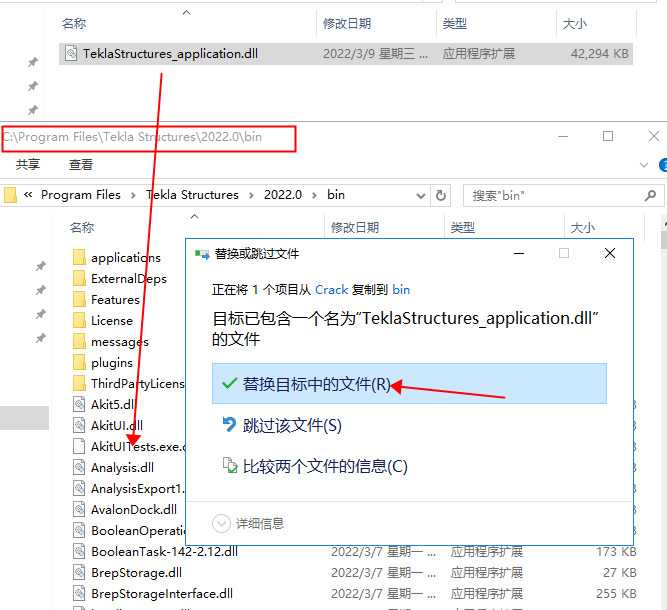Refresh the bin folder view

click(x=441, y=196)
